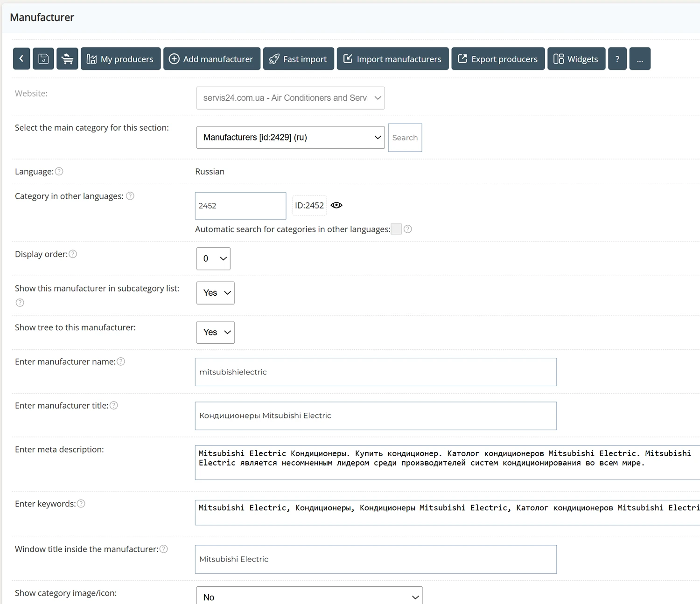Image resolution: width=700 pixels, height=604 pixels.
Task: Click the keywords textarea
Action: tap(448, 513)
